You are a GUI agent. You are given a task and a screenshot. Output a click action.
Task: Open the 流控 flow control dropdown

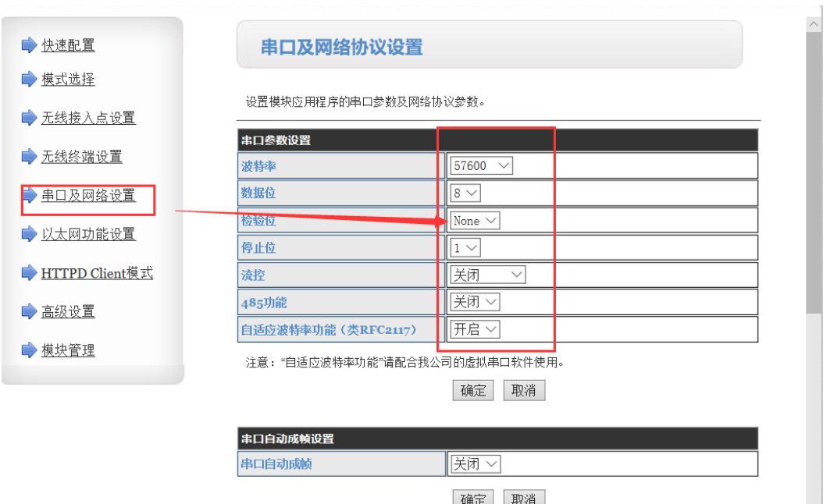[x=487, y=275]
